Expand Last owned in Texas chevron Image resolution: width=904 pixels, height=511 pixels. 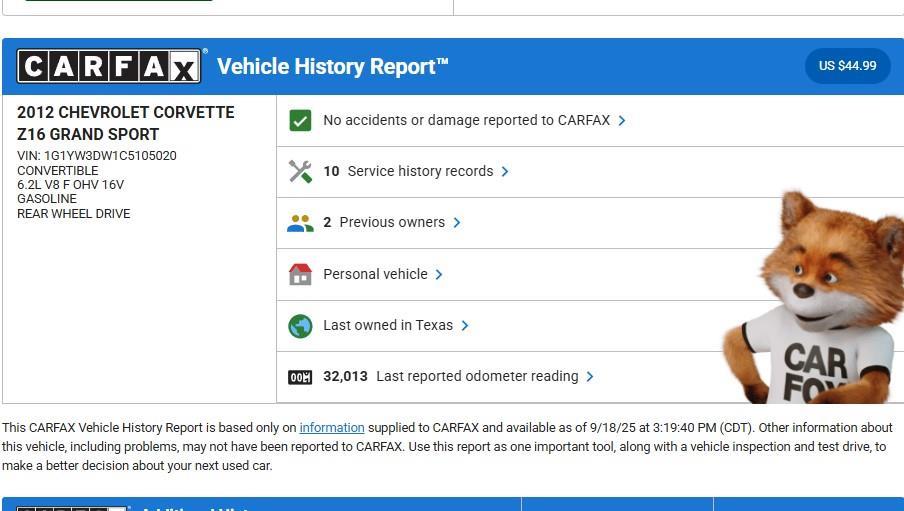coord(465,326)
